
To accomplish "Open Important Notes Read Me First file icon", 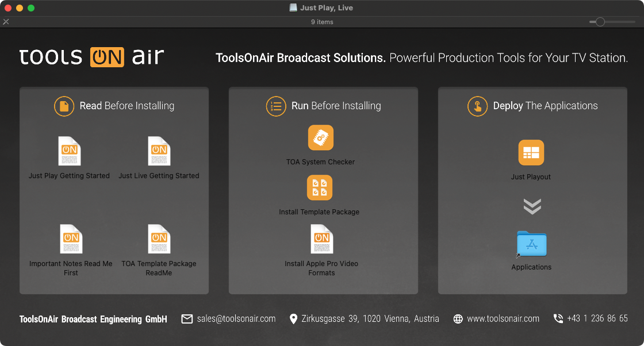I will point(71,239).
